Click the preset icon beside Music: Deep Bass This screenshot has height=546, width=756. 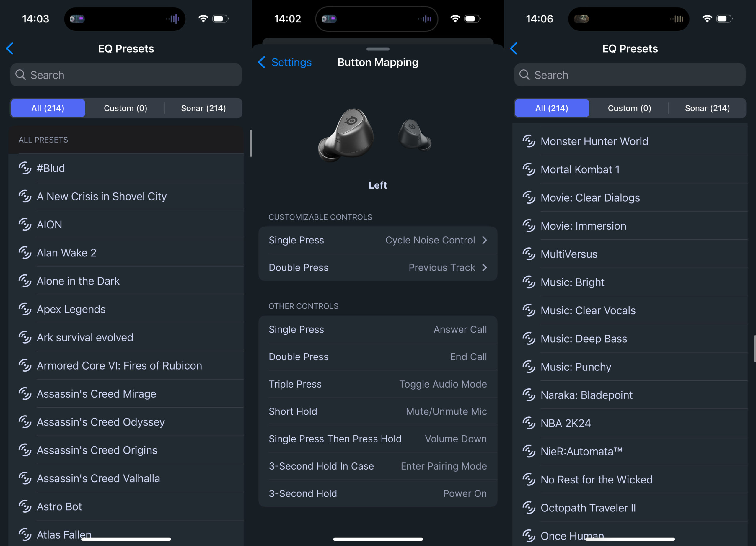(x=529, y=339)
